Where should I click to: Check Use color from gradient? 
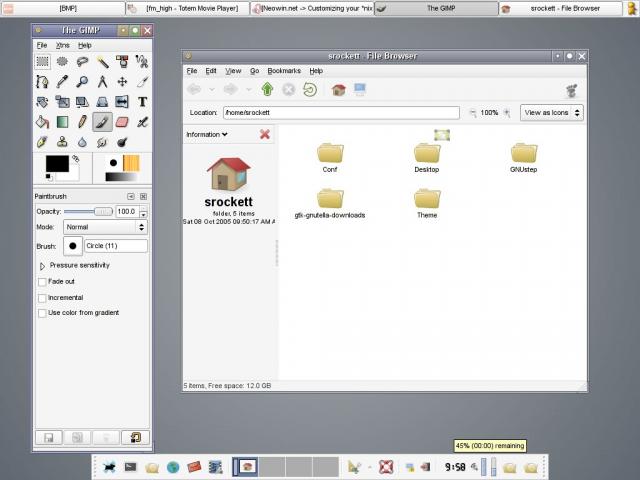click(42, 313)
